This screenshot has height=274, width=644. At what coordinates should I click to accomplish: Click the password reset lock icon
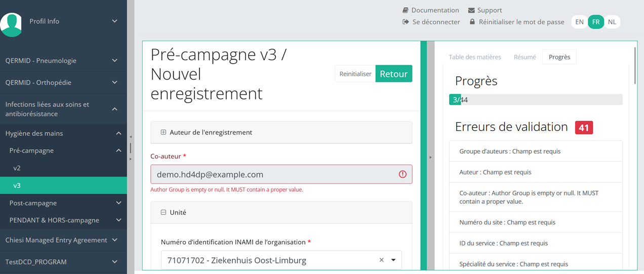tap(472, 22)
